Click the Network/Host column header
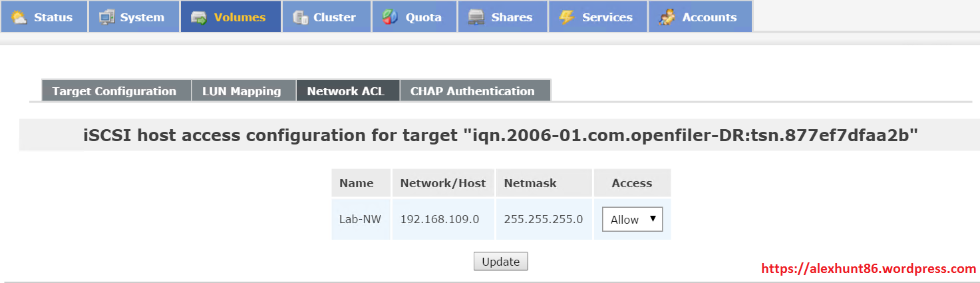This screenshot has width=980, height=283. [x=443, y=183]
